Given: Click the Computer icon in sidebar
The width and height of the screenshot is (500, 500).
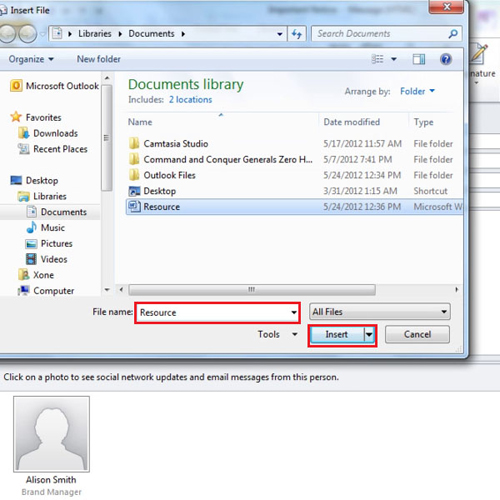Looking at the screenshot, I should 24,290.
